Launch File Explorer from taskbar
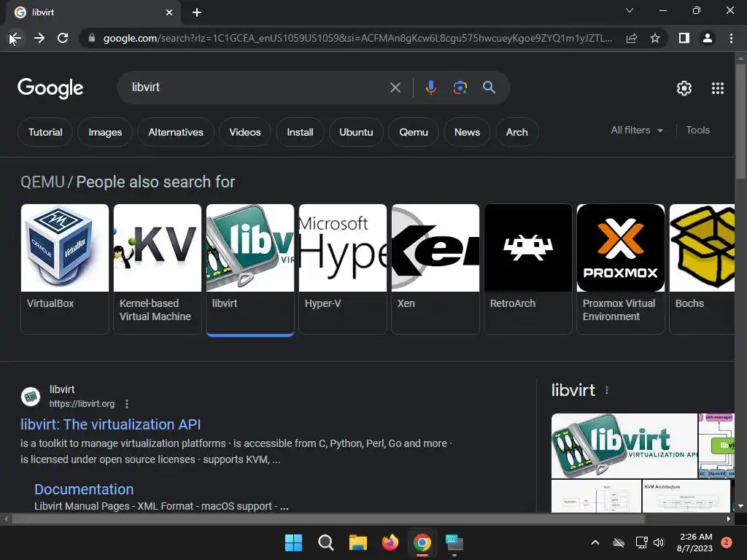The height and width of the screenshot is (560, 747). point(357,542)
